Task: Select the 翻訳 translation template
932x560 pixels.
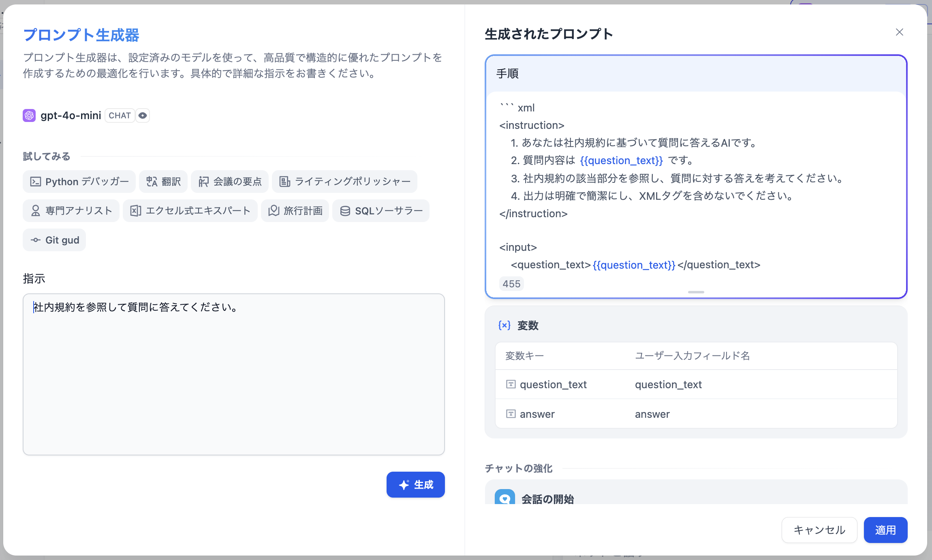Action: tap(163, 182)
